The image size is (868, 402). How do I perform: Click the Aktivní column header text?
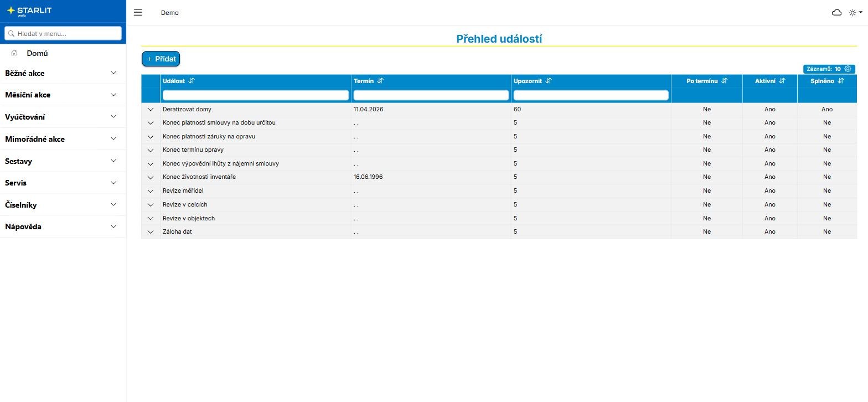coord(765,81)
